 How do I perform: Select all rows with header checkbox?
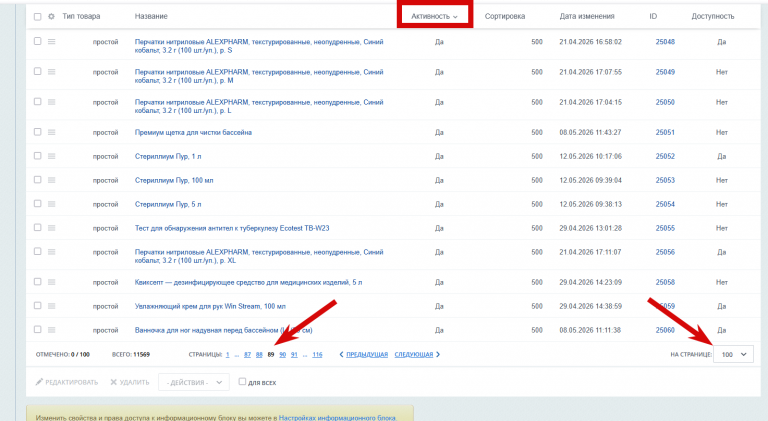tap(37, 17)
